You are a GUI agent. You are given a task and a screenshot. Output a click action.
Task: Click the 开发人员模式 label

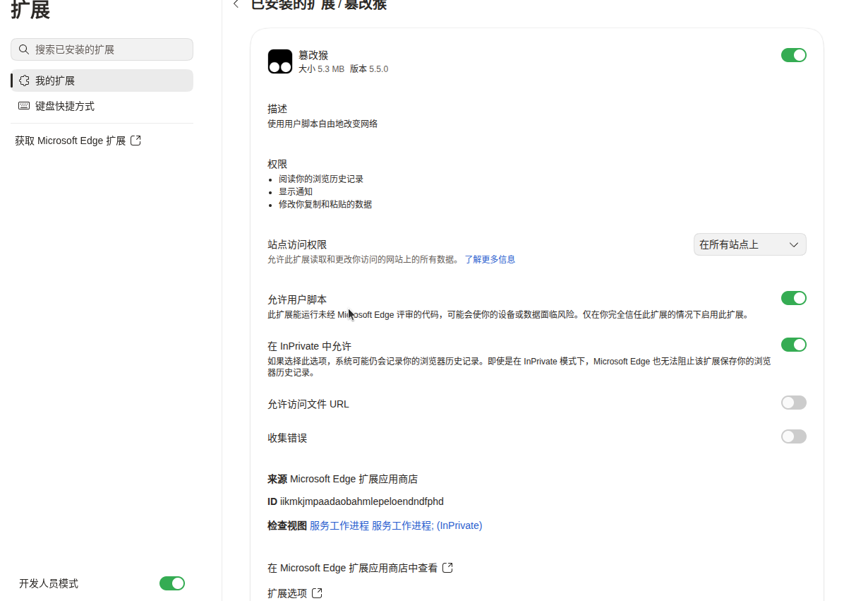tap(49, 583)
